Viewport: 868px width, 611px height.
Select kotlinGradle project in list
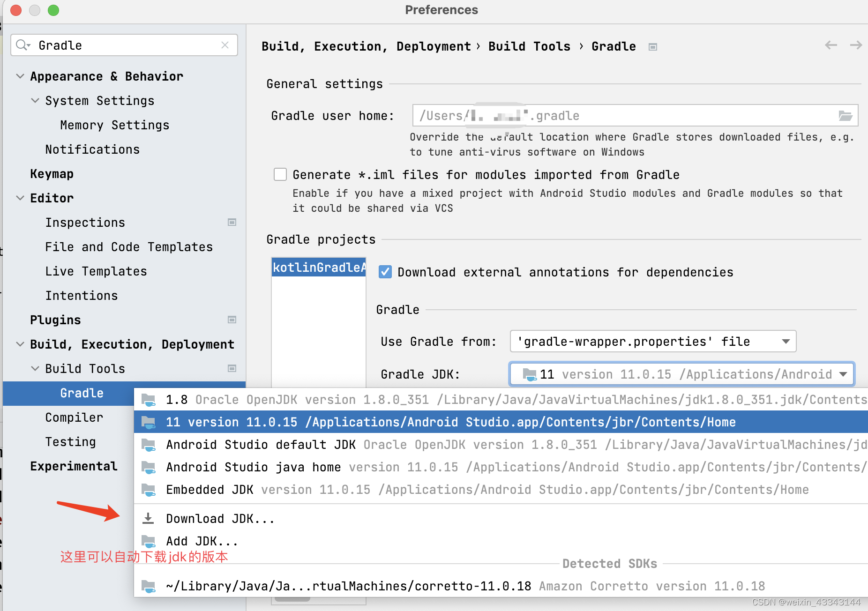click(x=319, y=267)
